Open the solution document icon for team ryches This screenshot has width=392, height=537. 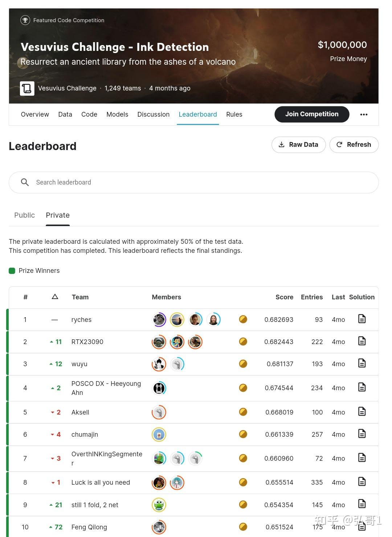362,319
